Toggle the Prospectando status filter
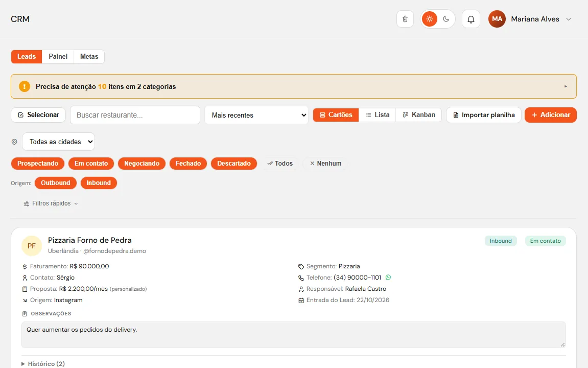Image resolution: width=588 pixels, height=368 pixels. (x=38, y=164)
